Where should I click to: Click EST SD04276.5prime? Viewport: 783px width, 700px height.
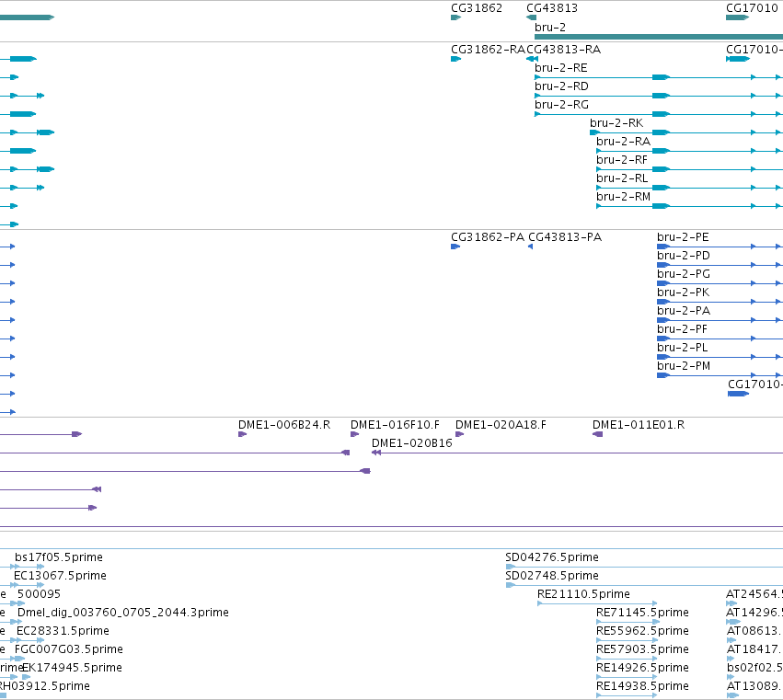(552, 557)
